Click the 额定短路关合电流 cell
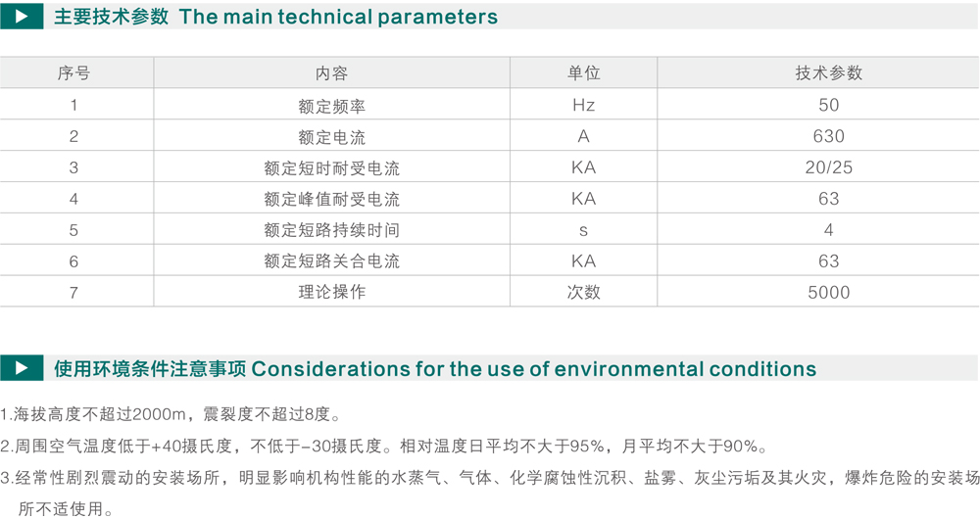The height and width of the screenshot is (519, 980). (332, 261)
